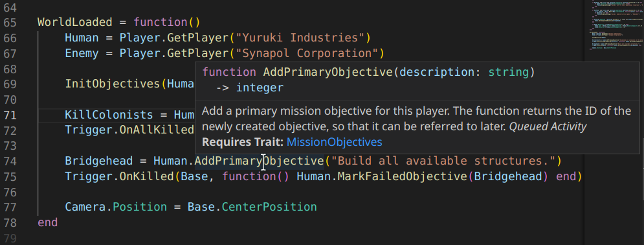Click the closing end keyword on line 78
The height and width of the screenshot is (245, 644).
pos(48,223)
